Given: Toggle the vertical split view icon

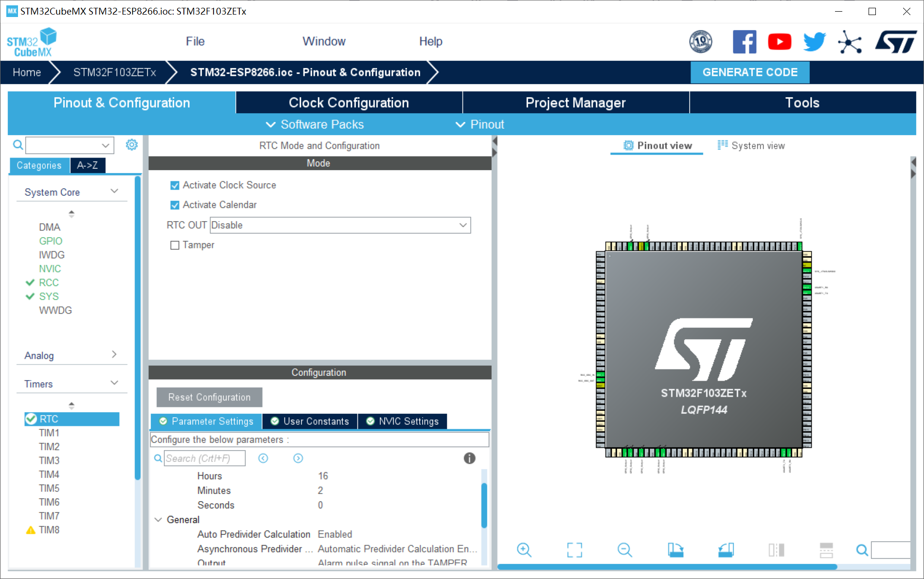Looking at the screenshot, I should pos(777,550).
